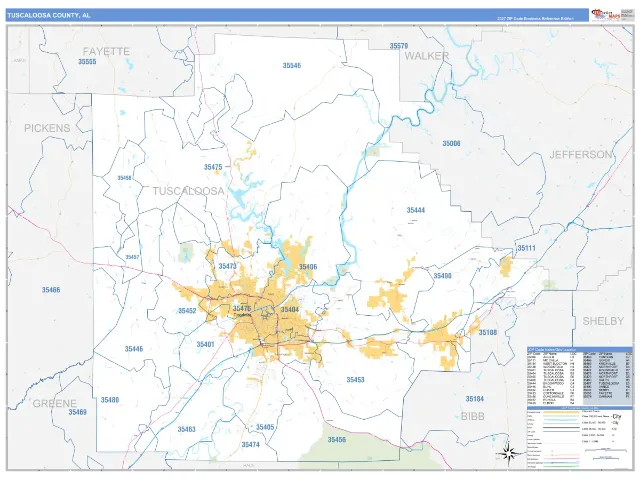
Task: Click ZIP code 35473 label
Action: tap(227, 266)
